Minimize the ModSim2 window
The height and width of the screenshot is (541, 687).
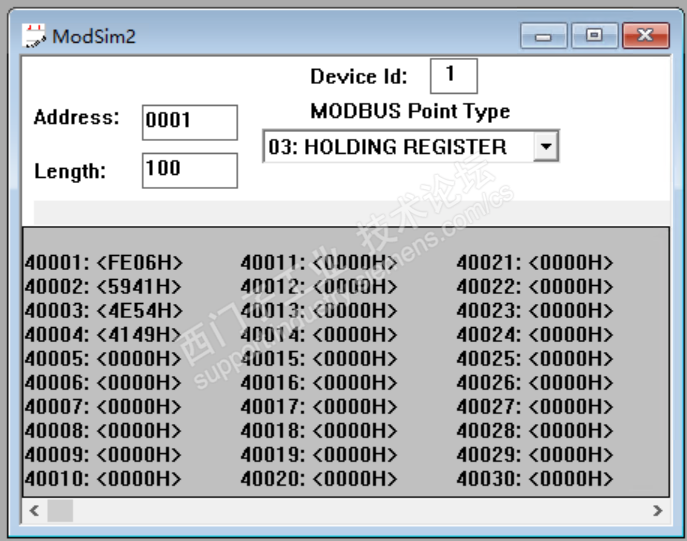pyautogui.click(x=543, y=35)
